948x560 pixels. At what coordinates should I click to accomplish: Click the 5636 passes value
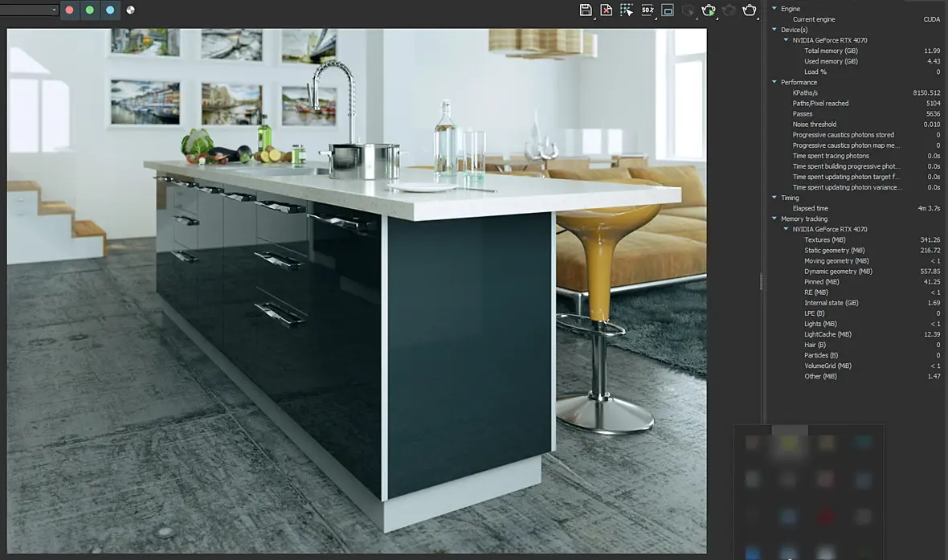[x=933, y=114]
